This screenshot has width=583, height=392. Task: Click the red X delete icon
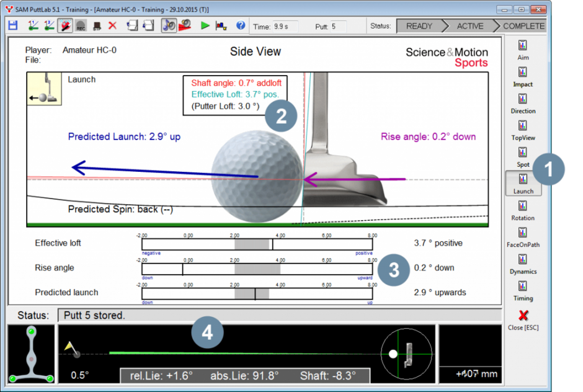(x=112, y=25)
